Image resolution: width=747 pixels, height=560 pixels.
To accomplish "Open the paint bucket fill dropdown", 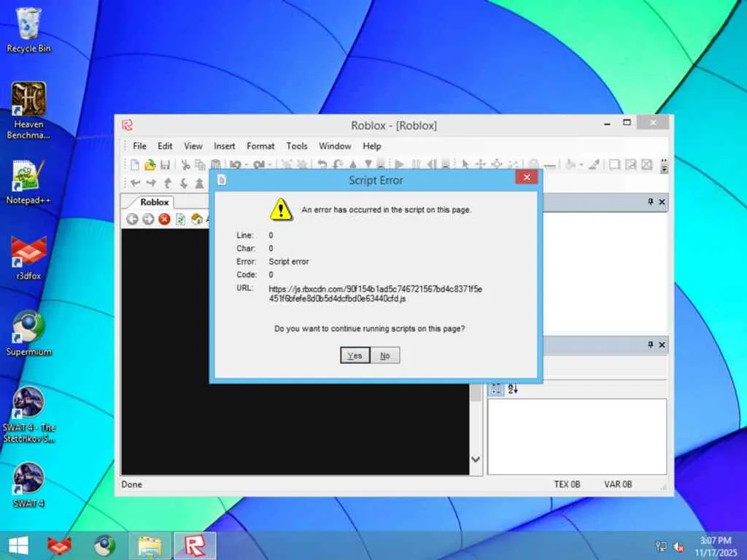I will 581,165.
